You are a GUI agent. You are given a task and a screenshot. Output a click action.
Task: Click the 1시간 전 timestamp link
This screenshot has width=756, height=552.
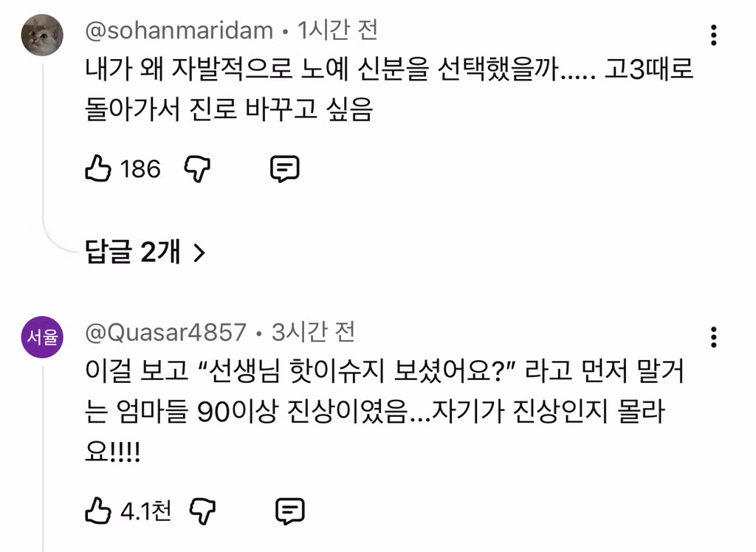pos(340,30)
